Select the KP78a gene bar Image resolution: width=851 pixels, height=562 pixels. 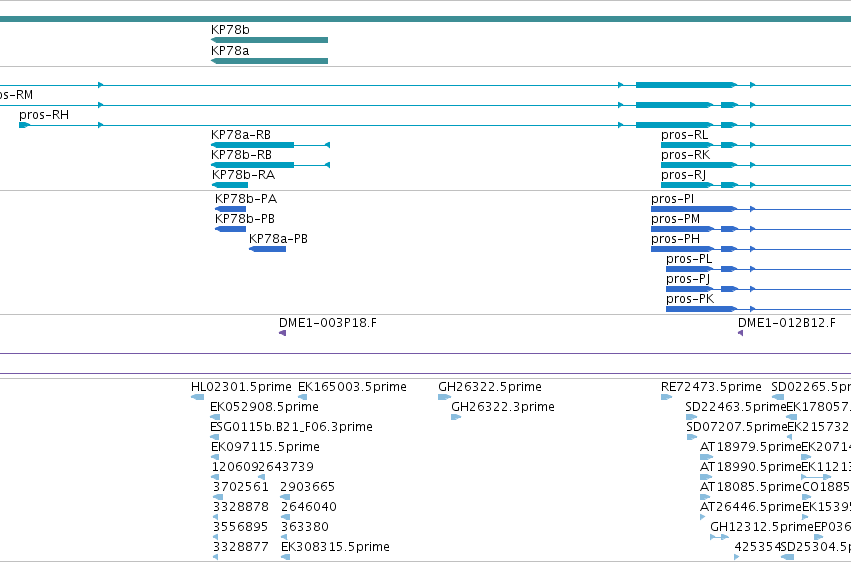(x=269, y=61)
